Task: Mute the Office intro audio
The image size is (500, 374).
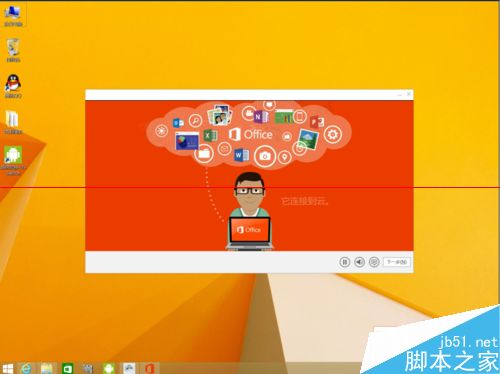Action: point(359,262)
